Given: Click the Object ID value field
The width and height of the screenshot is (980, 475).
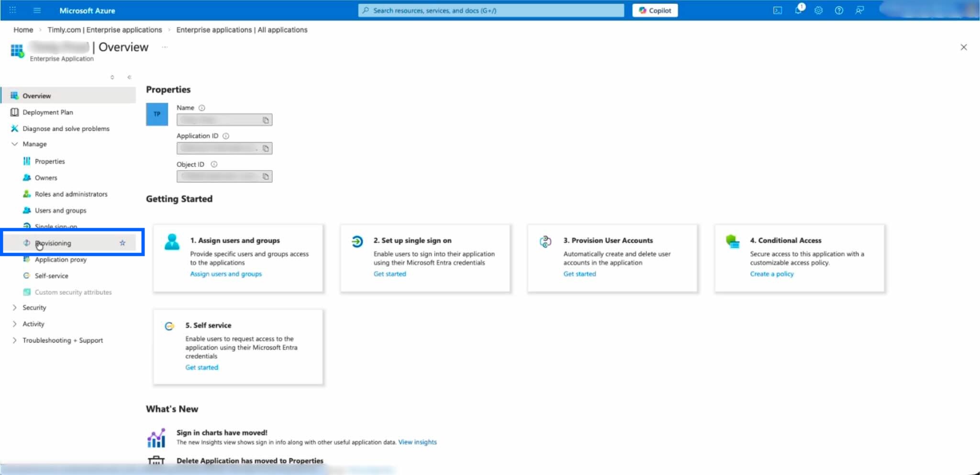Looking at the screenshot, I should pos(224,177).
